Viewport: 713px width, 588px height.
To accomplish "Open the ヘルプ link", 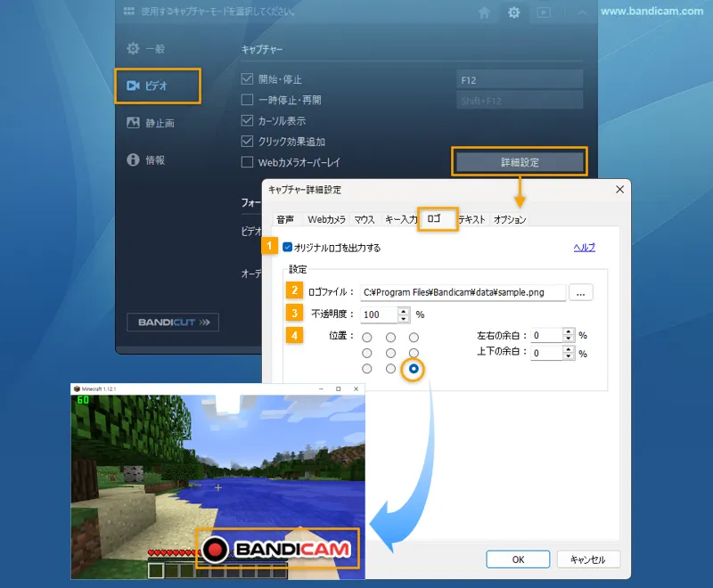I will pyautogui.click(x=585, y=247).
